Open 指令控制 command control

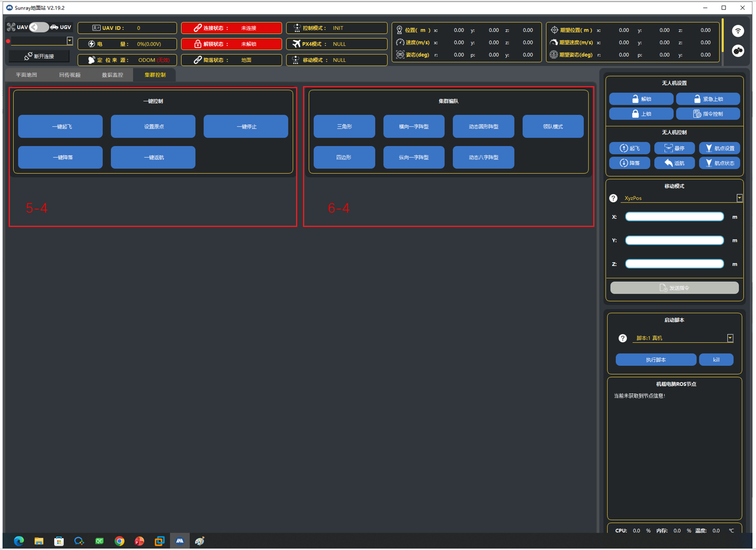tap(708, 114)
